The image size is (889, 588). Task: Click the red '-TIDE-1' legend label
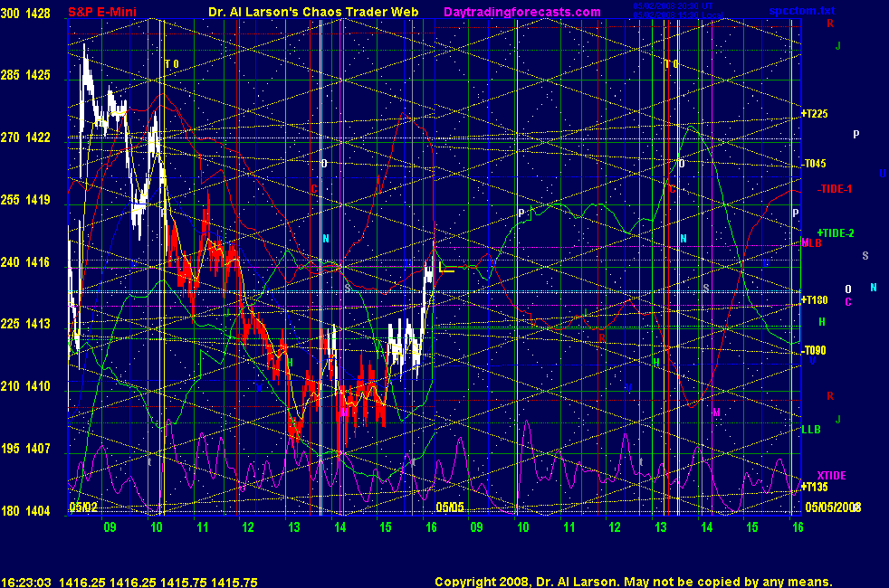[x=835, y=189]
